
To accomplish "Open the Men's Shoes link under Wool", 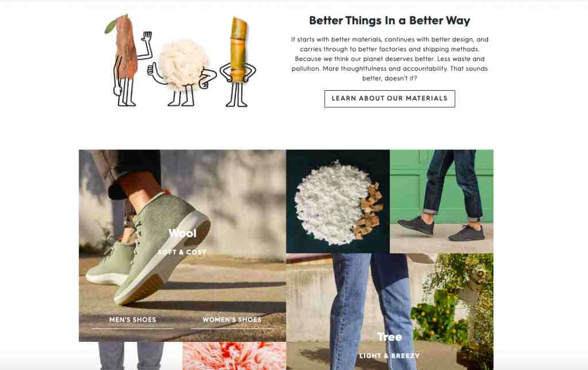I will point(133,319).
